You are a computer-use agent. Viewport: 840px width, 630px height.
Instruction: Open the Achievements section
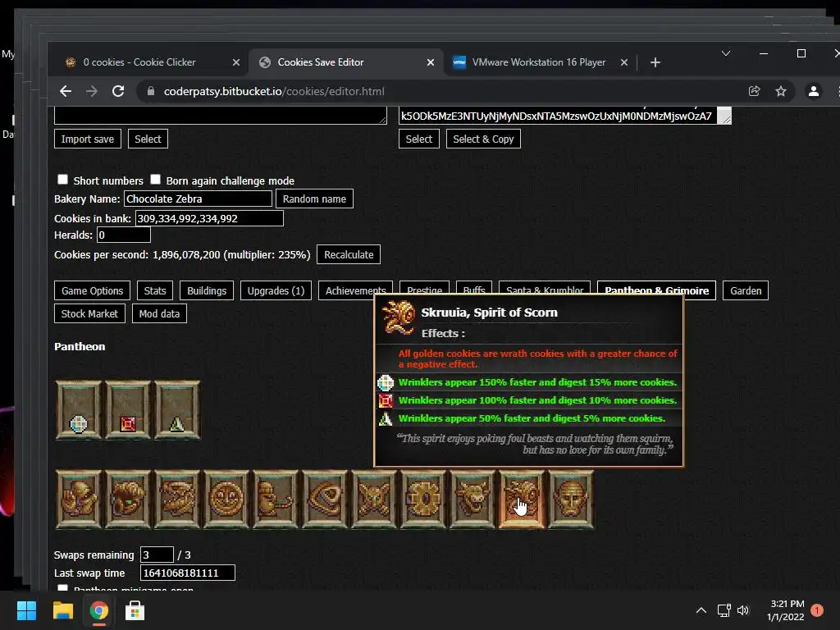pyautogui.click(x=356, y=288)
